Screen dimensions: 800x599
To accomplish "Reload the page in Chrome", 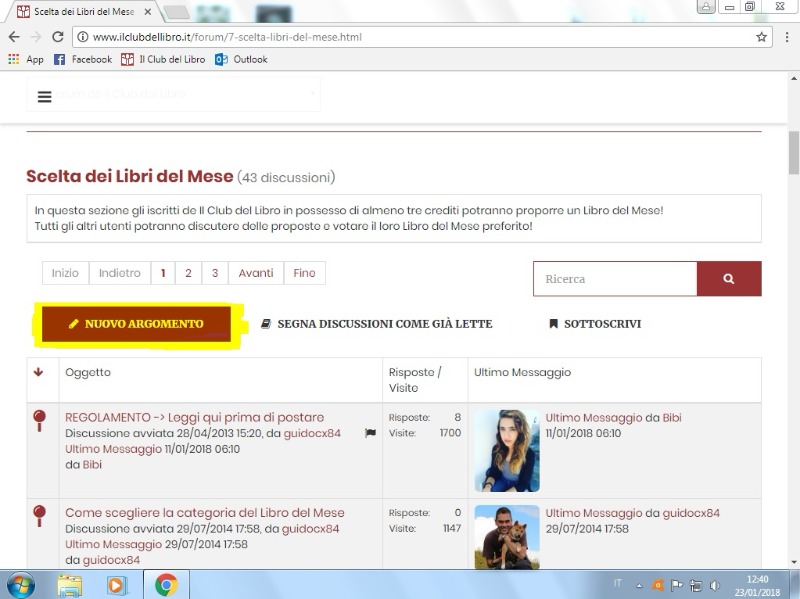I will click(x=57, y=37).
